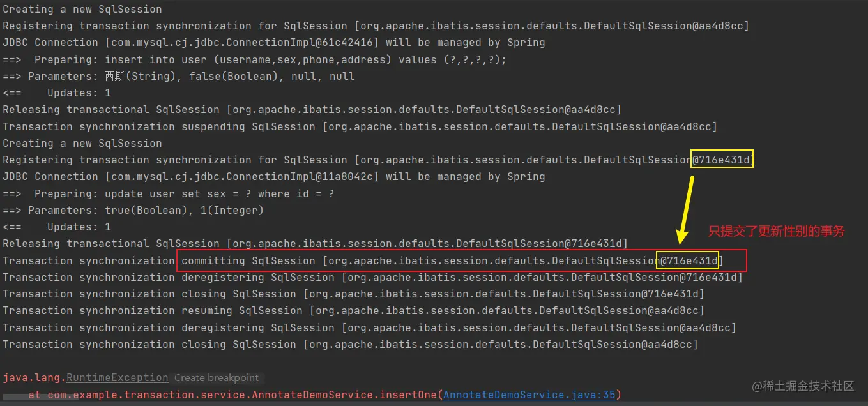
Task: Click the 'suspending SqlSession' log line
Action: (x=360, y=126)
